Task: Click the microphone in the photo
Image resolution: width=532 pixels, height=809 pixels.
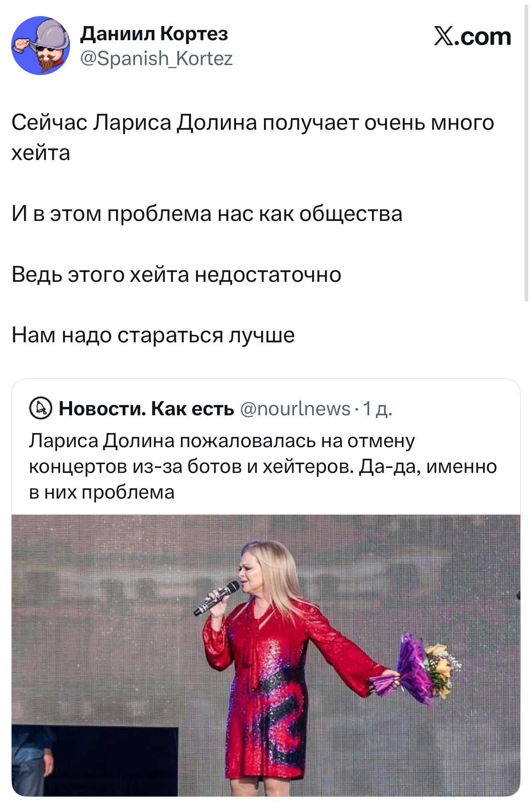Action: pos(217,597)
